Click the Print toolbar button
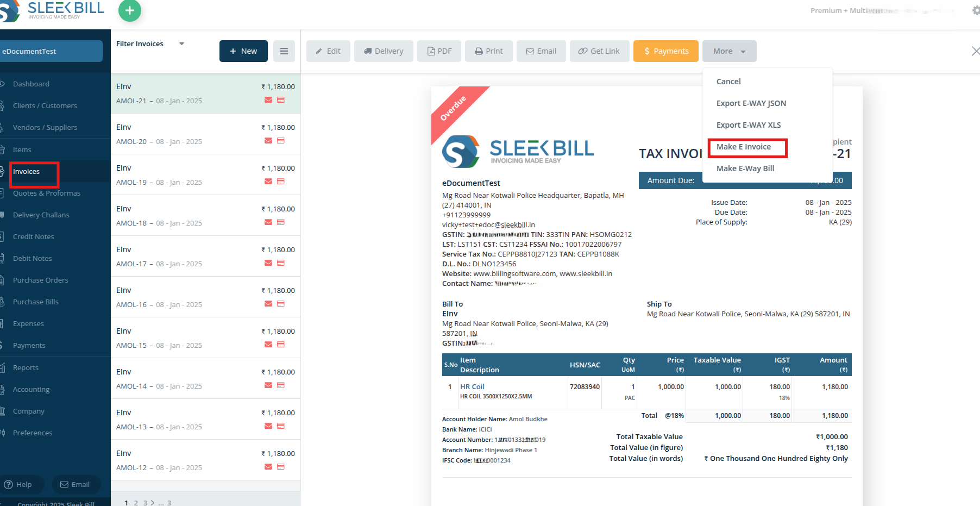The width and height of the screenshot is (980, 506). (489, 51)
